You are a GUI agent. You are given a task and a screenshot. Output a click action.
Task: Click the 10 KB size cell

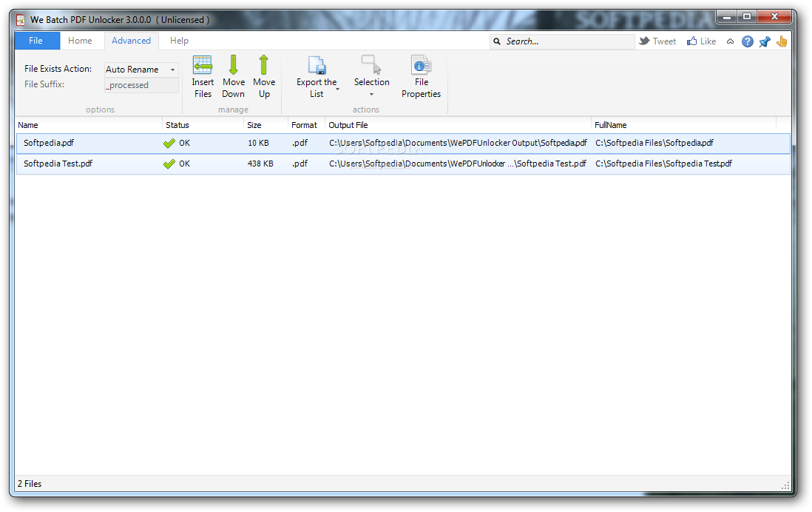(258, 143)
